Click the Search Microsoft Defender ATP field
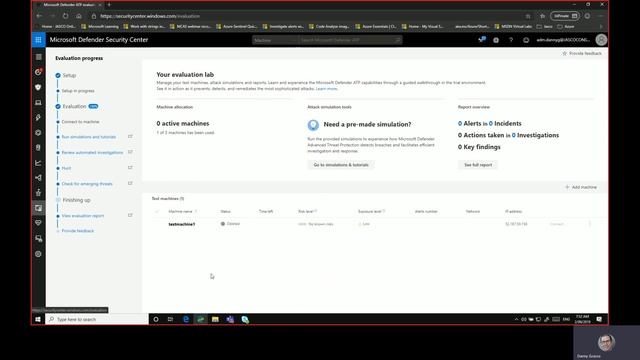 point(350,40)
